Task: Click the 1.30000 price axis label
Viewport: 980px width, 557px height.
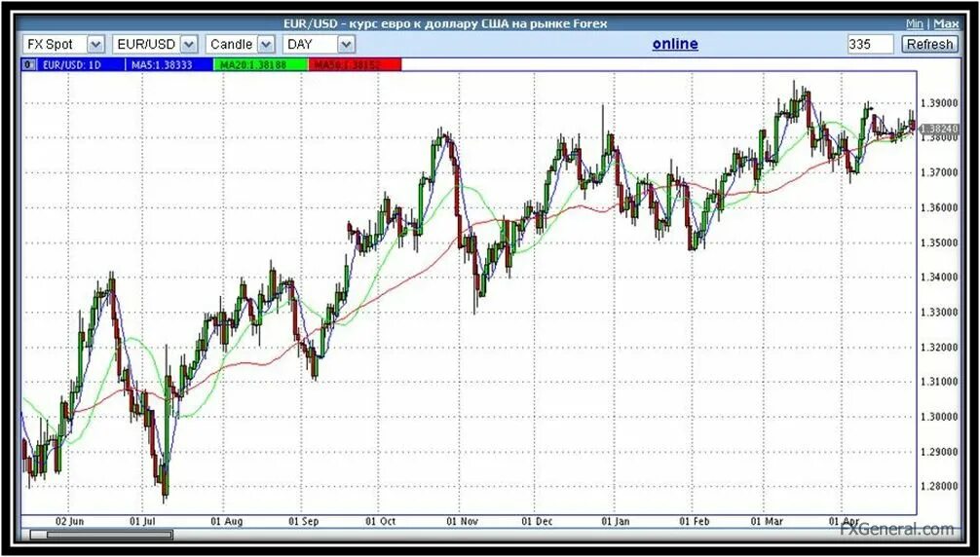Action: coord(939,417)
